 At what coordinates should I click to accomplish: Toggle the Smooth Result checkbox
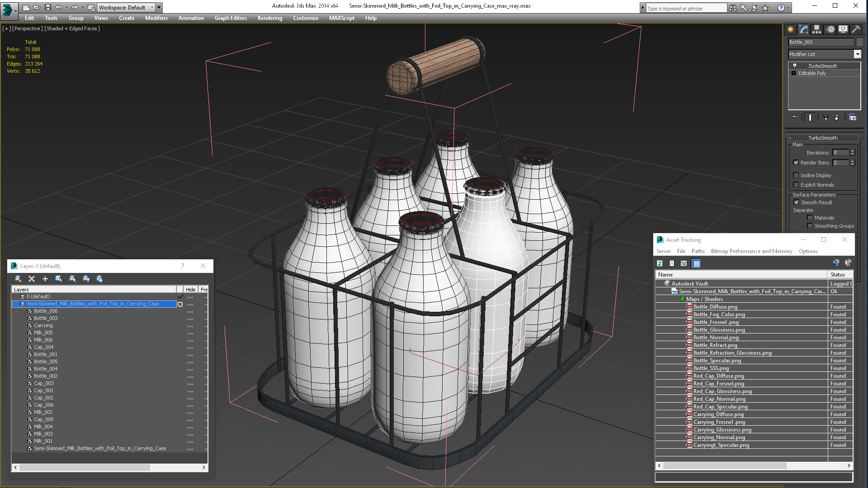tap(796, 202)
